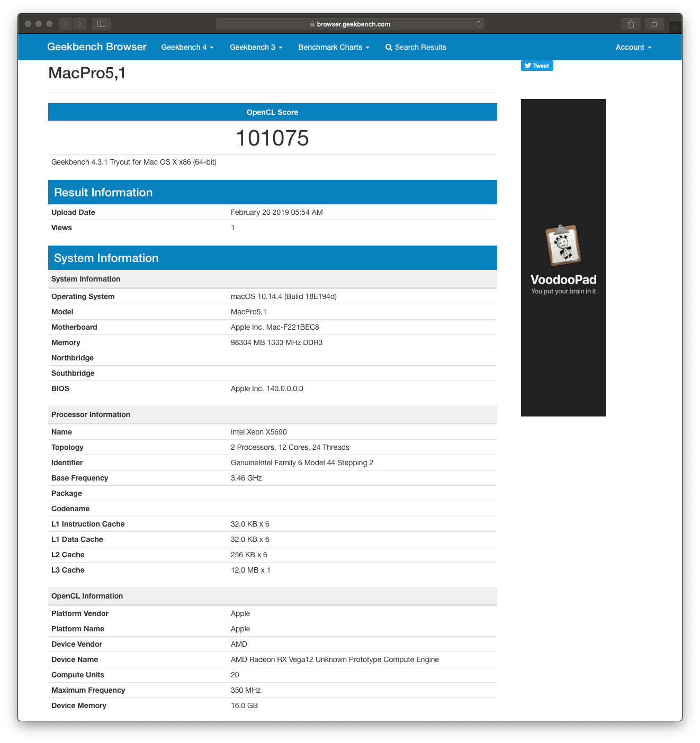This screenshot has width=700, height=743.
Task: Select the score value 101075
Action: pos(272,138)
